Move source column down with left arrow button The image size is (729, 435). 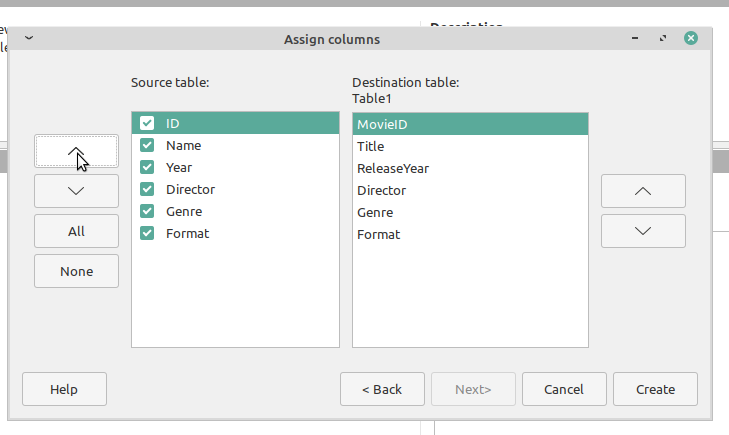[x=76, y=191]
